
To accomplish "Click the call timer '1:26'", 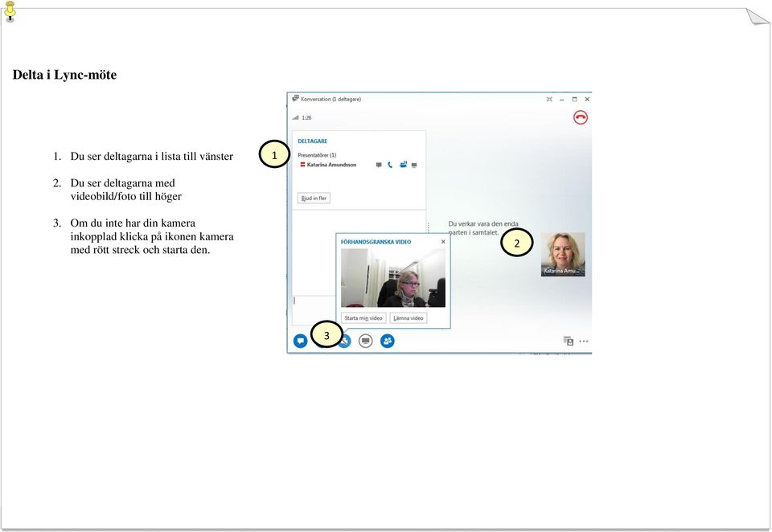I will (306, 117).
